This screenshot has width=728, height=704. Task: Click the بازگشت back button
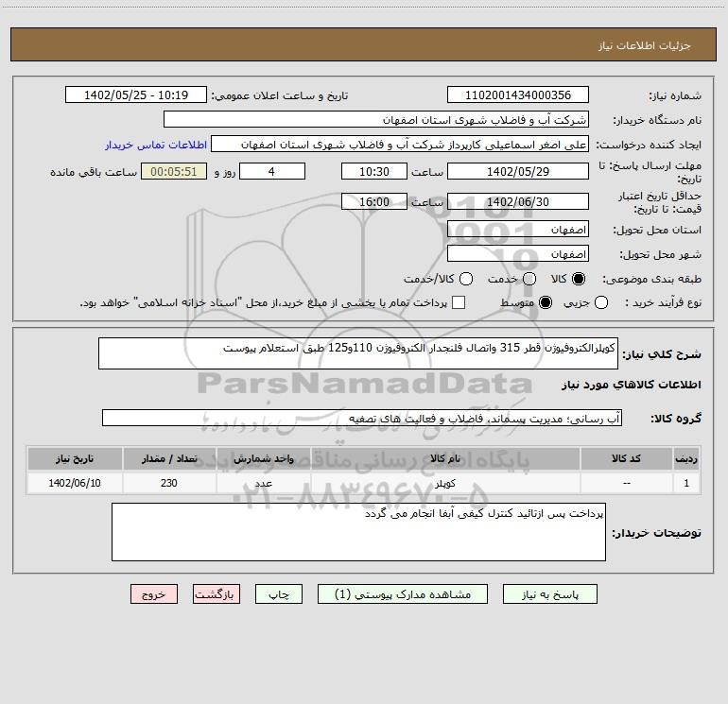pos(217,594)
